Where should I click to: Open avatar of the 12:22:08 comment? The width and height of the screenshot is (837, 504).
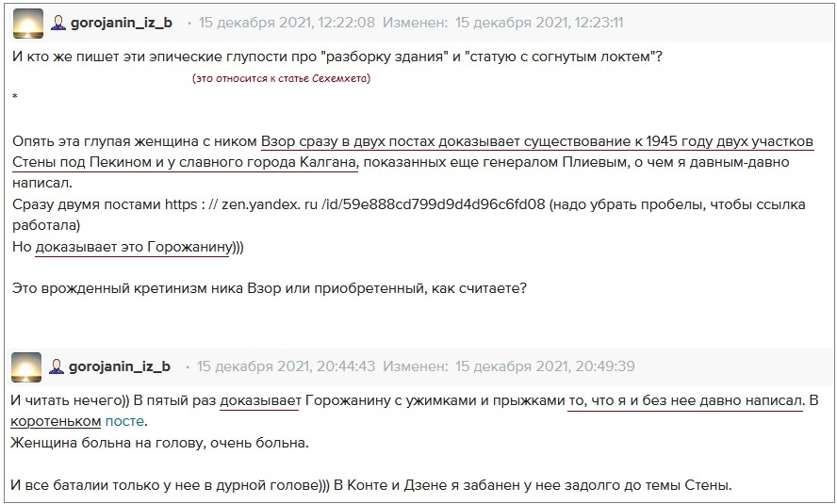28,24
